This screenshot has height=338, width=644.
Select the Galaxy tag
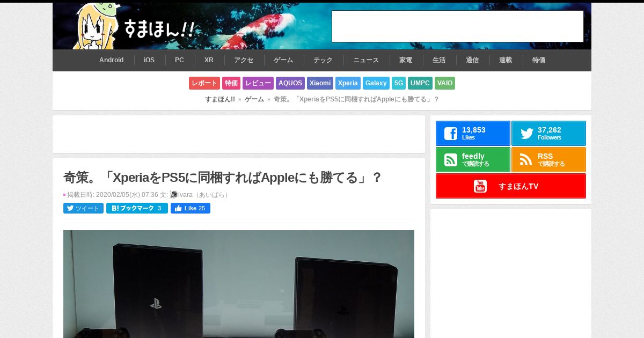coord(376,83)
